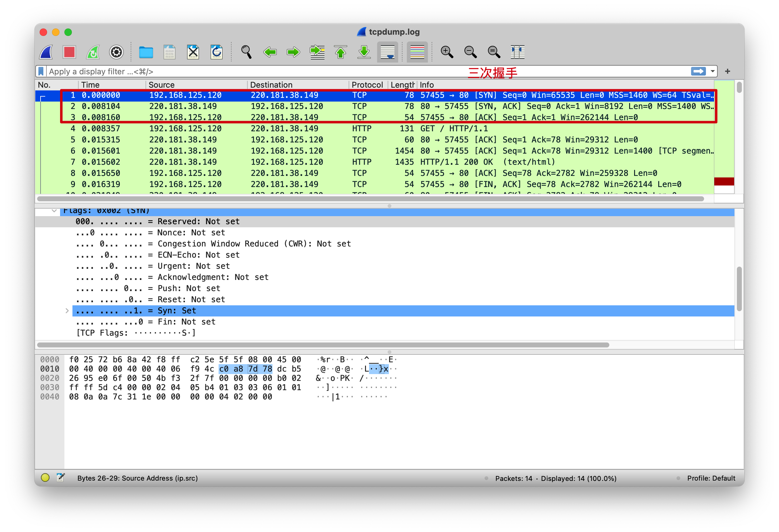The width and height of the screenshot is (779, 532).
Task: Toggle packet list colorization
Action: point(417,52)
